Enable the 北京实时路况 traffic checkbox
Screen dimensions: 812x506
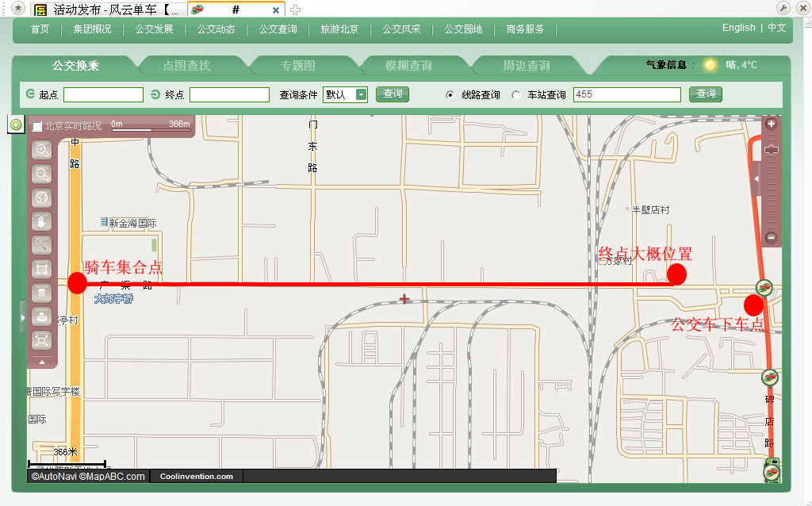(x=37, y=126)
